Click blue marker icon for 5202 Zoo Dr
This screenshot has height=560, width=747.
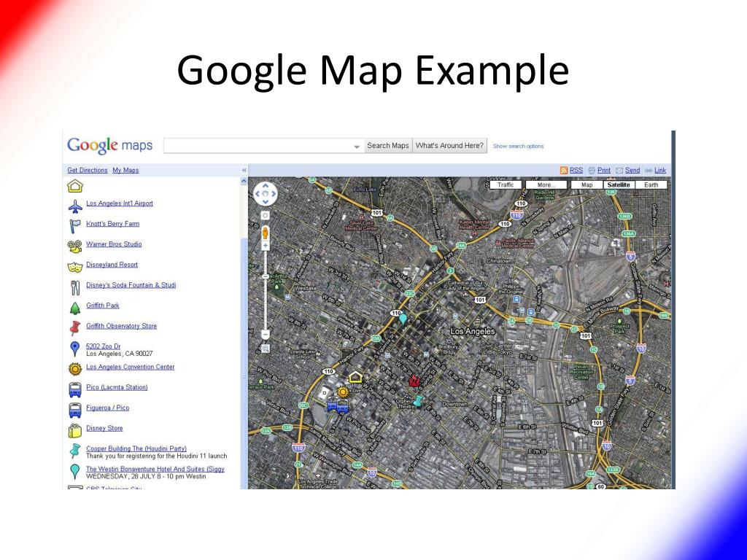[75, 349]
